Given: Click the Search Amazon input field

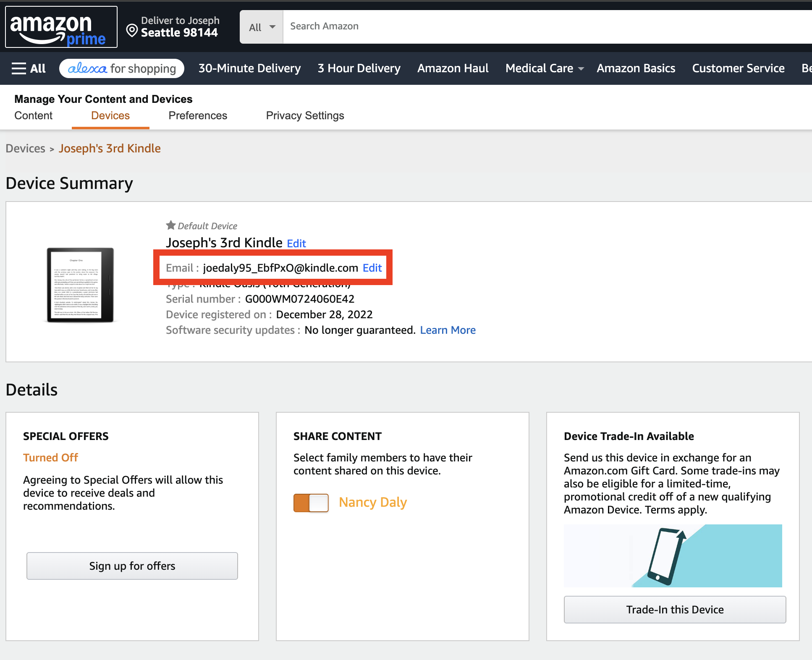Looking at the screenshot, I should point(547,27).
